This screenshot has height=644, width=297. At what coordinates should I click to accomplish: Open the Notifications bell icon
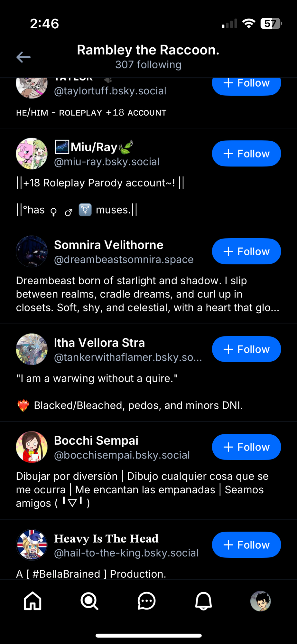(x=203, y=601)
